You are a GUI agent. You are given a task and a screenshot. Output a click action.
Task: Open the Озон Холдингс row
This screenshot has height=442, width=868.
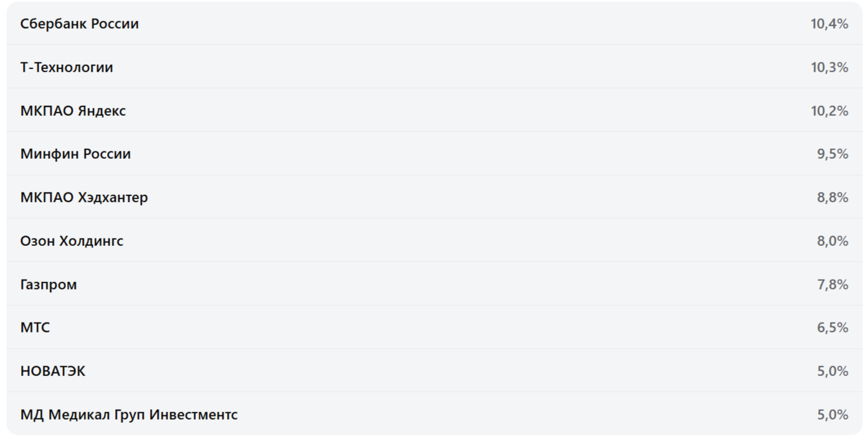click(72, 241)
